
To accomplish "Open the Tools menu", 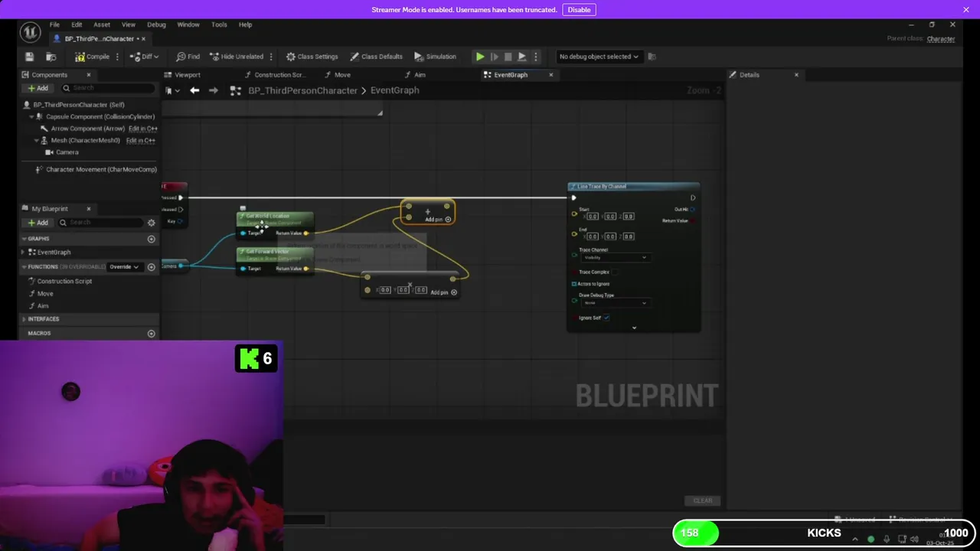I will (219, 24).
